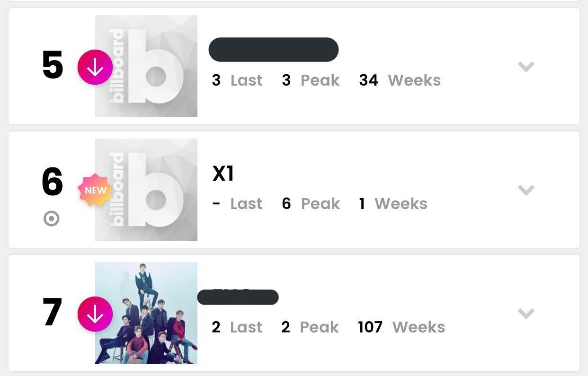
Task: Select the rank number 7
Action: (53, 313)
